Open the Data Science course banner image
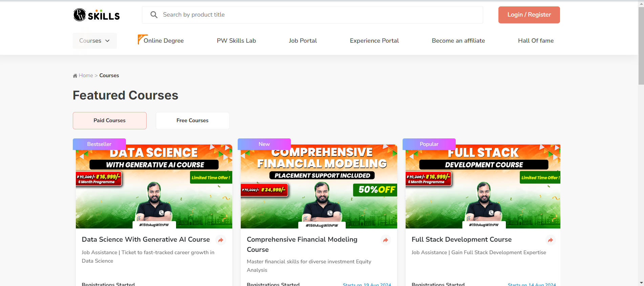This screenshot has width=644, height=286. [154, 186]
